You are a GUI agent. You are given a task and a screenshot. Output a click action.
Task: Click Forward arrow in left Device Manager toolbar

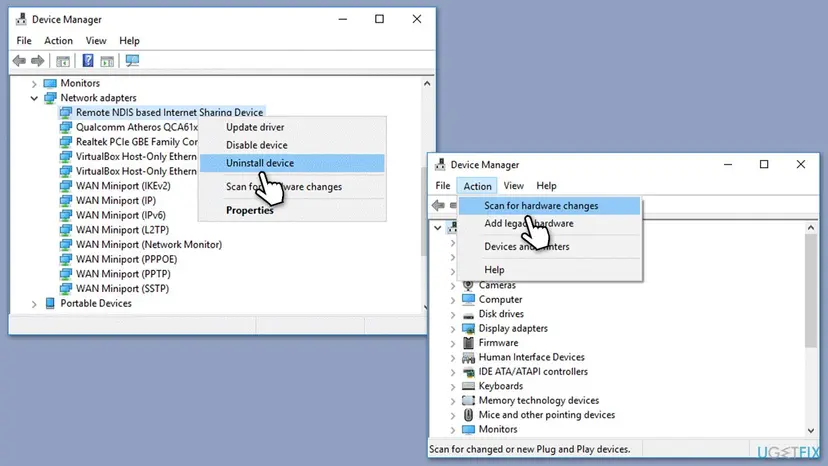(x=37, y=61)
